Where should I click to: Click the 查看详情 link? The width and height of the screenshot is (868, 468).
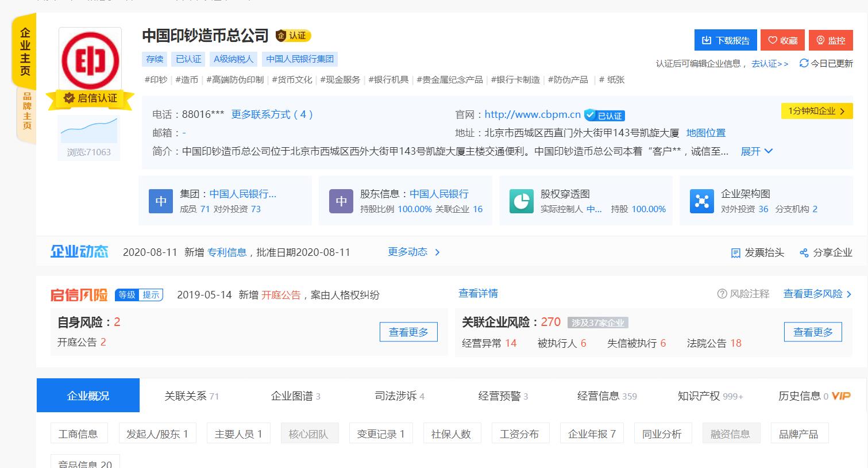478,293
